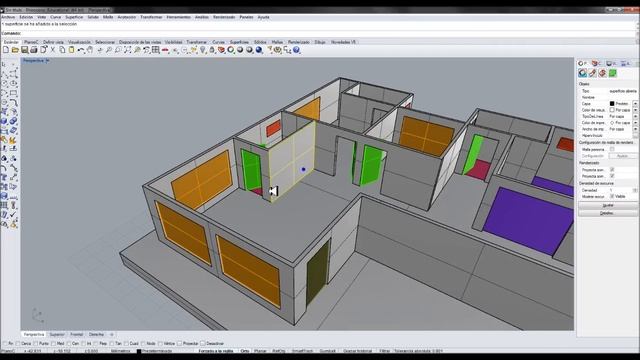Enable the Fin osnap checkbox

click(x=5, y=344)
